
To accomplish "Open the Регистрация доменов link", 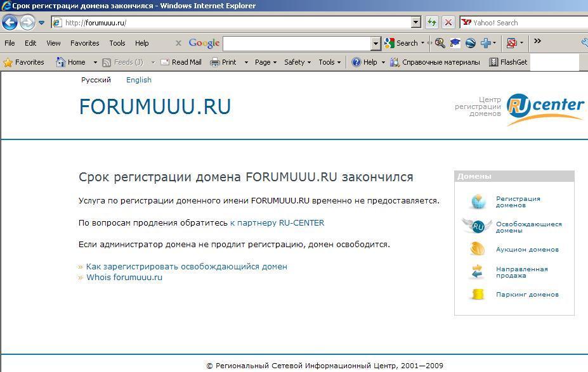I will tap(518, 202).
